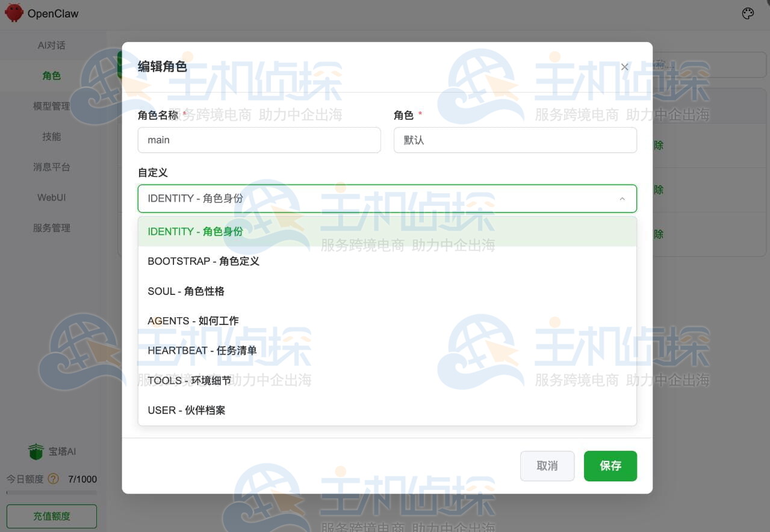Click the 充值额度 recharge button

pos(51,516)
